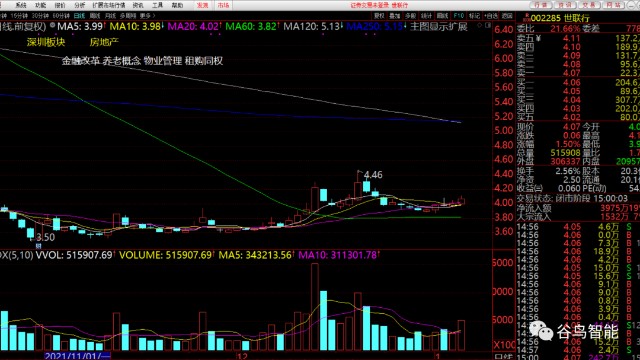This screenshot has width=640, height=360.
Task: Click the 财 financial marker under the 3.50 low
Action: click(x=38, y=246)
